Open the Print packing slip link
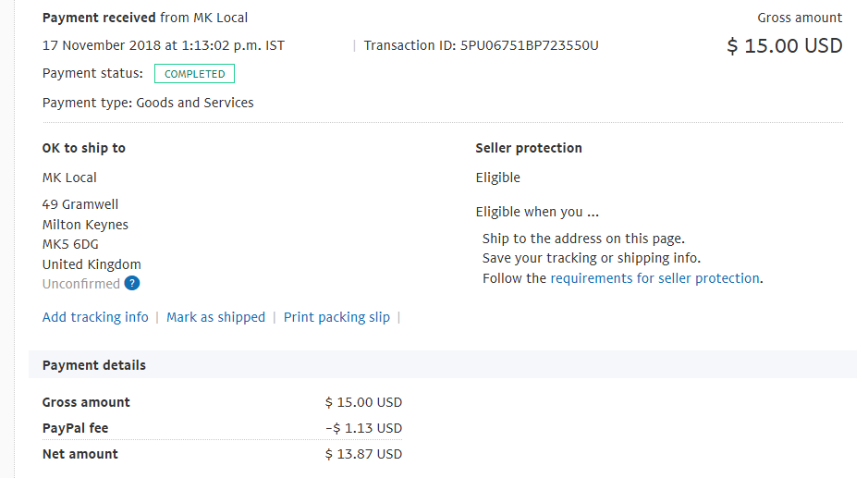This screenshot has width=868, height=478. click(x=336, y=317)
